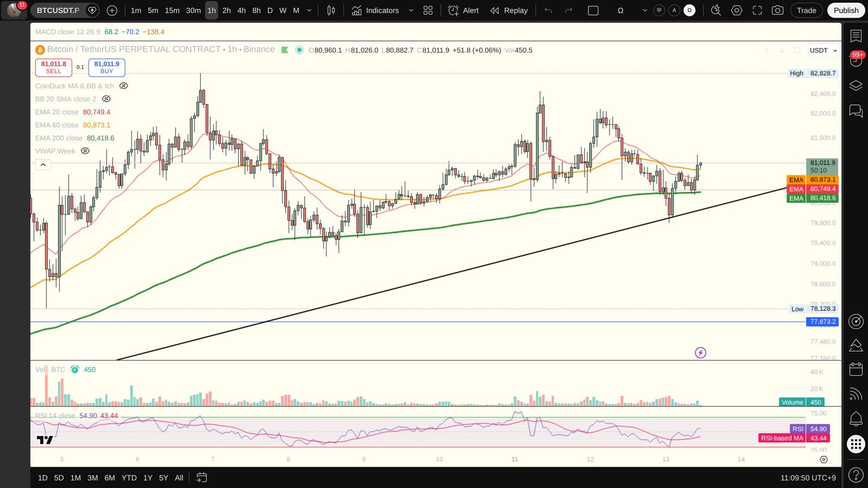The image size is (868, 488).
Task: Select the 4h timeframe
Action: (x=241, y=10)
